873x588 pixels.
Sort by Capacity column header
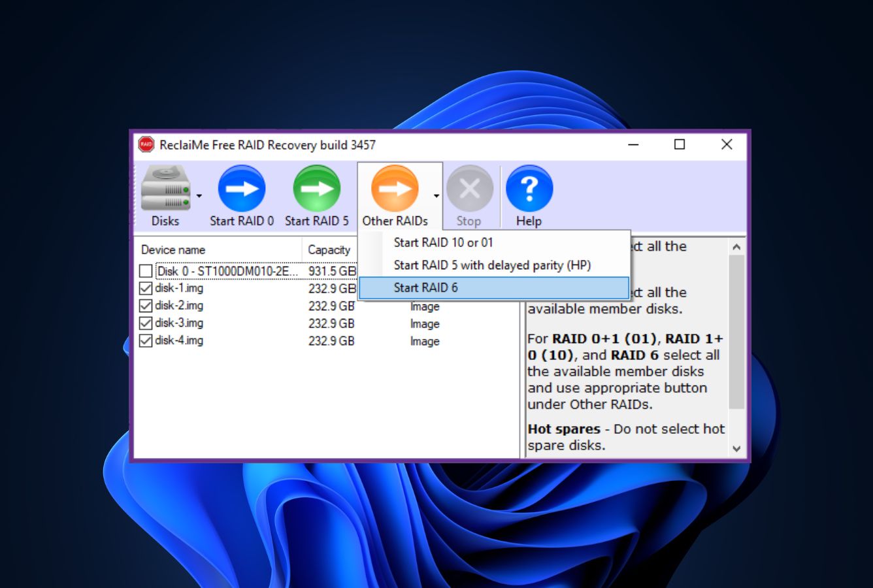click(x=329, y=250)
